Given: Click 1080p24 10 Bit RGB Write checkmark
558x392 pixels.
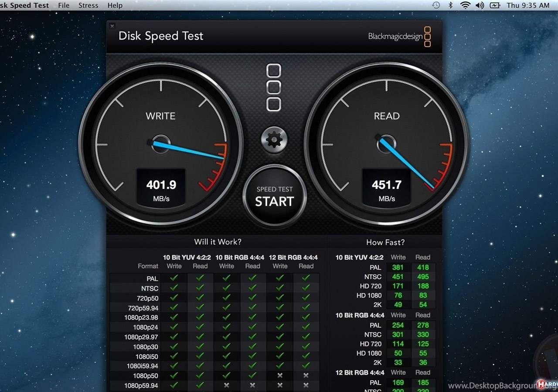Looking at the screenshot, I should (x=226, y=327).
